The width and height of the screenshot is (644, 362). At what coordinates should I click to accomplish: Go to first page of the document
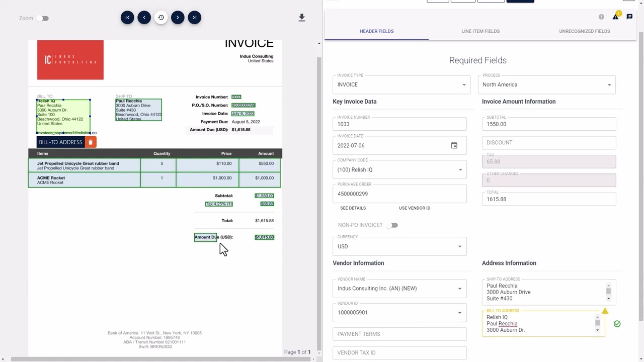click(x=127, y=18)
